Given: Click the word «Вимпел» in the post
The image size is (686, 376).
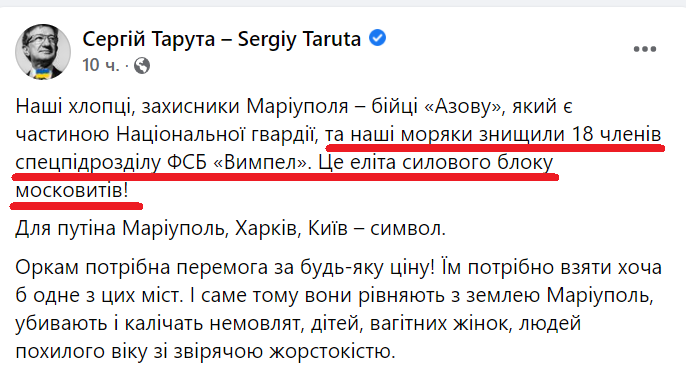Looking at the screenshot, I should 261,162.
